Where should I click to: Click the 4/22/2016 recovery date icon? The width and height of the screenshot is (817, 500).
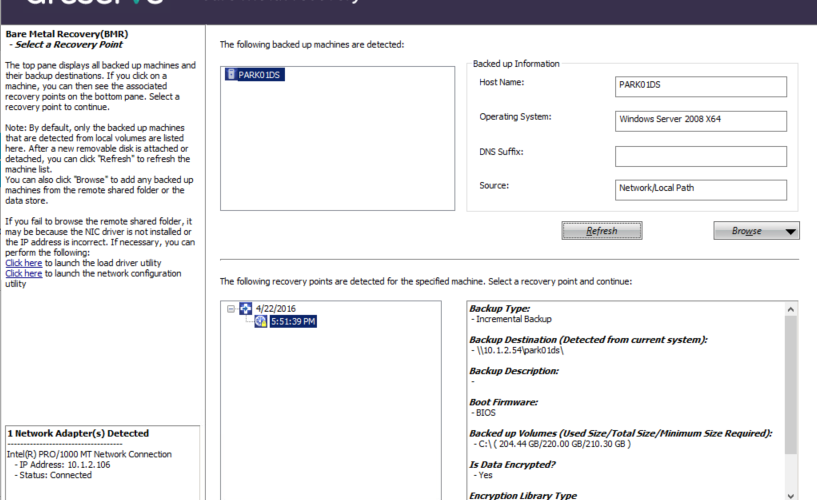245,308
